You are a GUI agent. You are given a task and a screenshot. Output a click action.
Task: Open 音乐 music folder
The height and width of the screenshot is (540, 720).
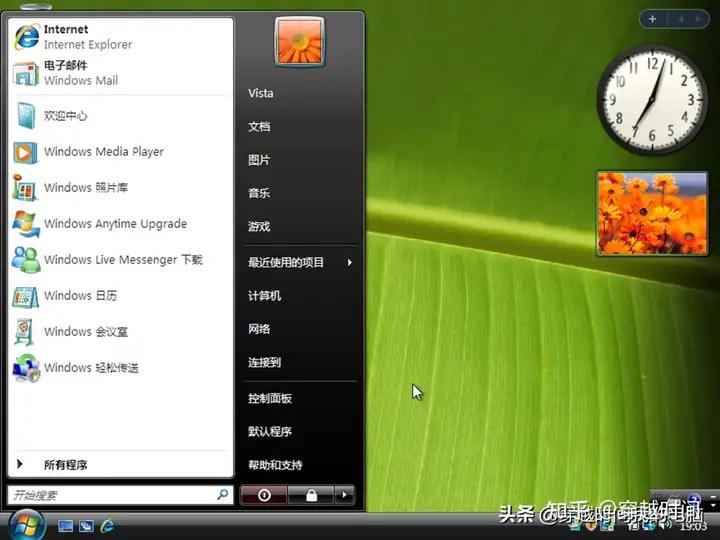259,193
